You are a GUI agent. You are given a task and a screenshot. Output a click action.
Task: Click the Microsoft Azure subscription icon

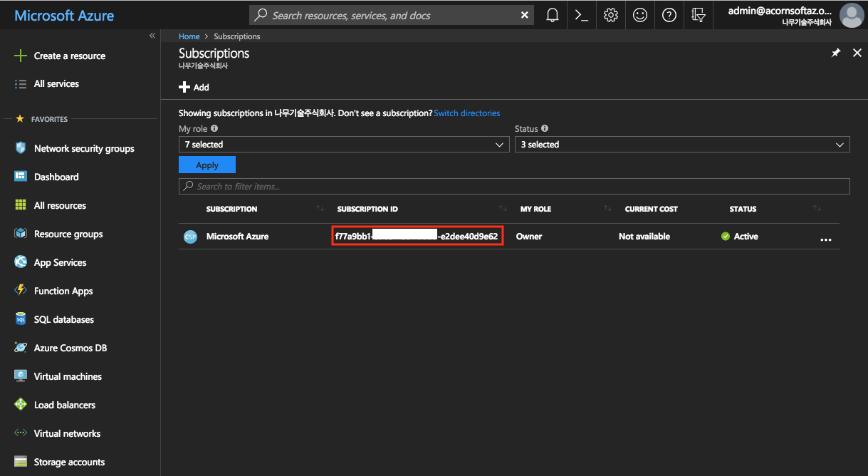coord(190,237)
